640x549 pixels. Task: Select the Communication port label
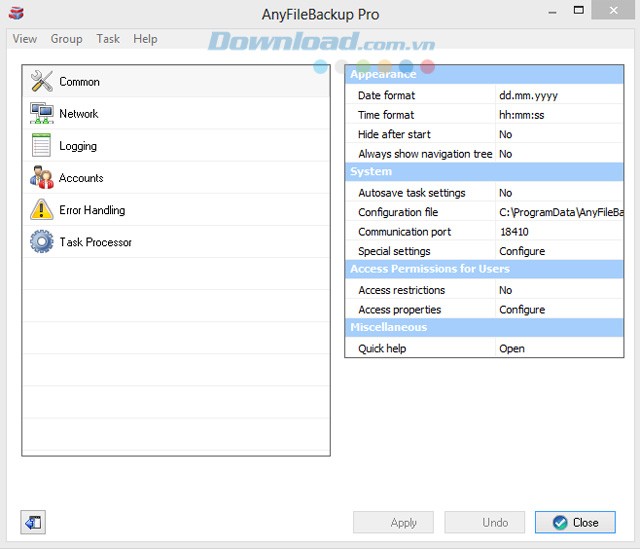[x=404, y=232]
